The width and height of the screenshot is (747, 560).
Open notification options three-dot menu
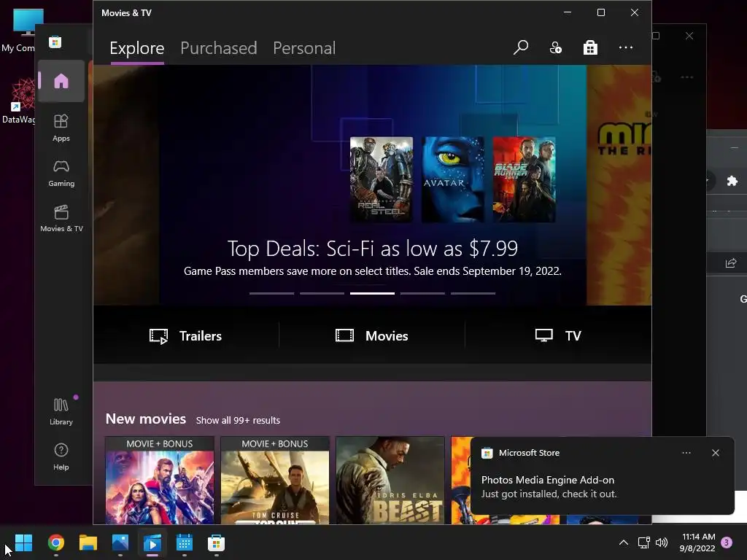tap(686, 453)
